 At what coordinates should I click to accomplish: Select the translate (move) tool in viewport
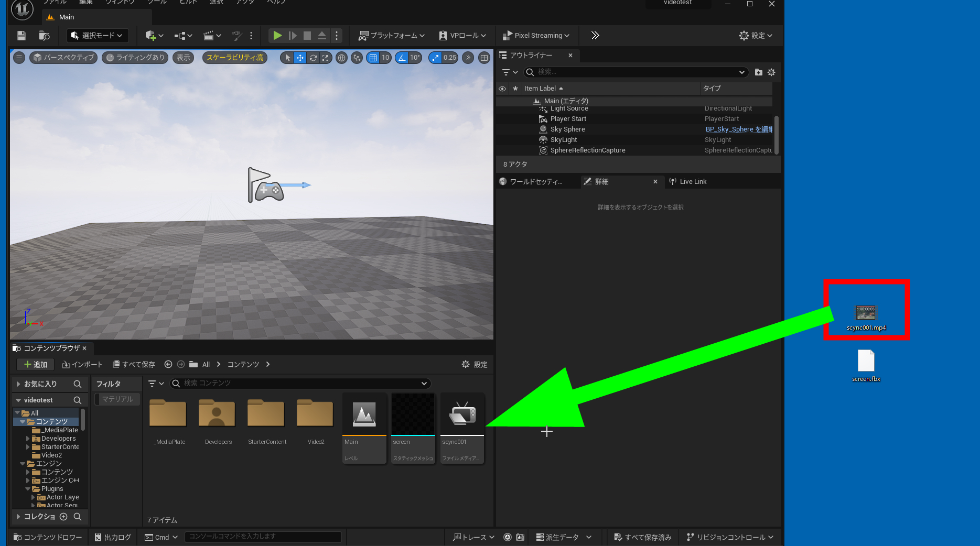tap(300, 58)
